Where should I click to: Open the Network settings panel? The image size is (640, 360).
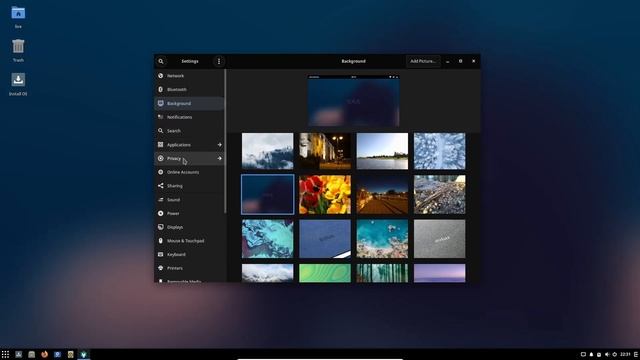click(x=189, y=76)
